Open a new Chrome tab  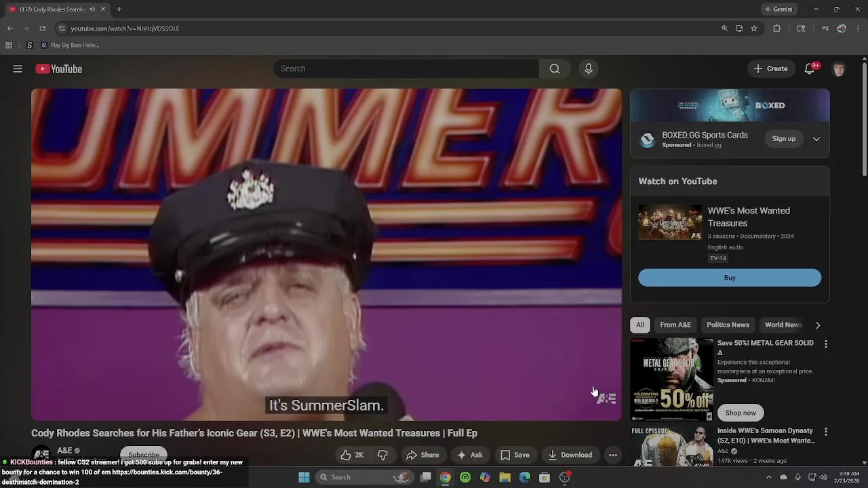click(119, 9)
